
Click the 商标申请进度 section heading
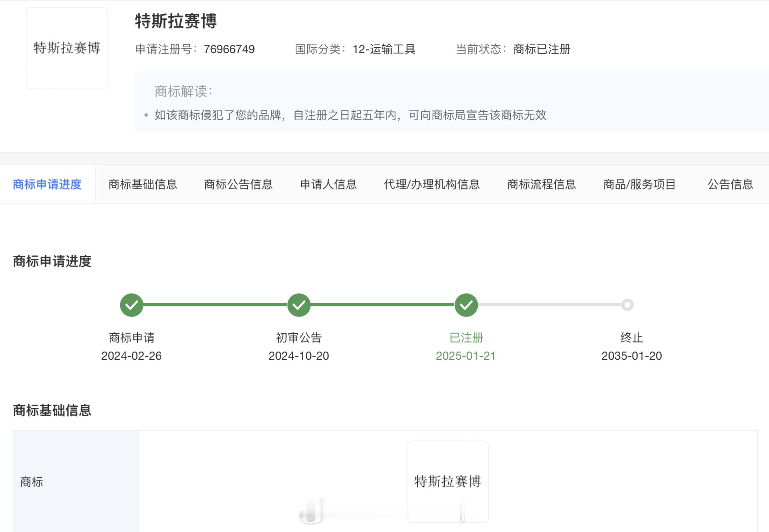(x=52, y=261)
